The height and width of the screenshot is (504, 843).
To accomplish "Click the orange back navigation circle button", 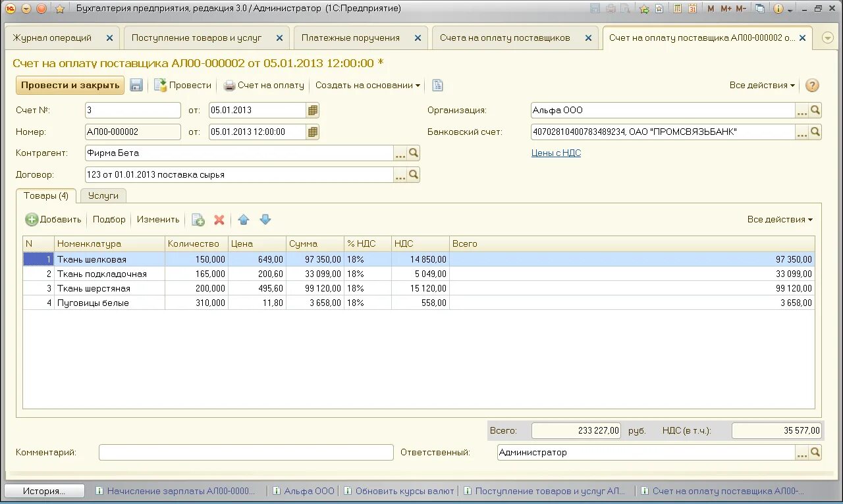I will point(41,9).
